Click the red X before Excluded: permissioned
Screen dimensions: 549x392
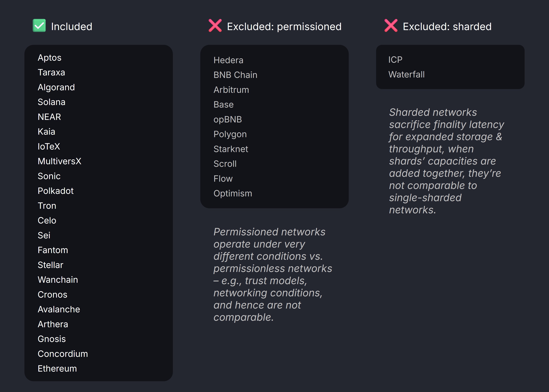pyautogui.click(x=215, y=26)
